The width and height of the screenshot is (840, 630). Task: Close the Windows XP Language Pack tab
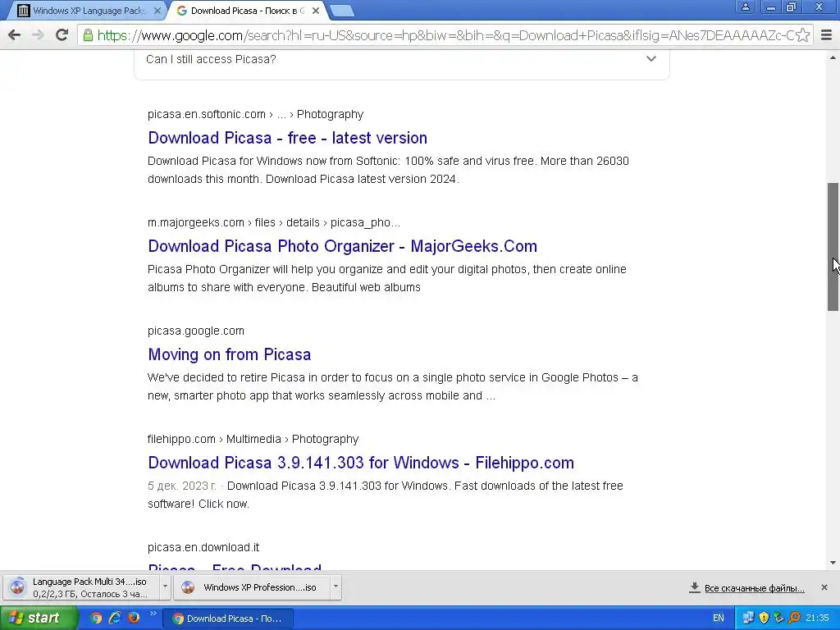(157, 10)
